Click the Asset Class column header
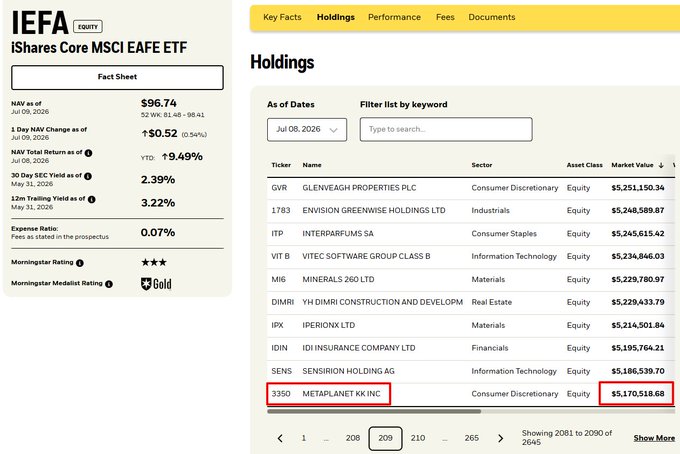 [x=585, y=165]
